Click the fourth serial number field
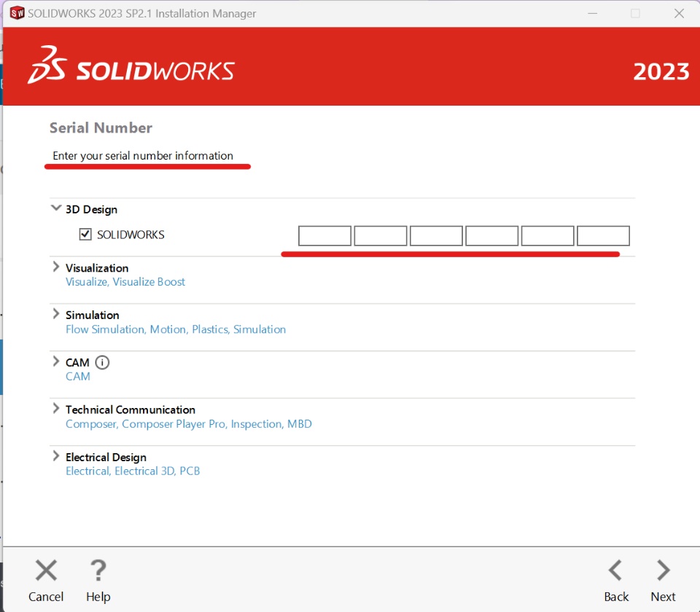The height and width of the screenshot is (612, 700). (492, 236)
